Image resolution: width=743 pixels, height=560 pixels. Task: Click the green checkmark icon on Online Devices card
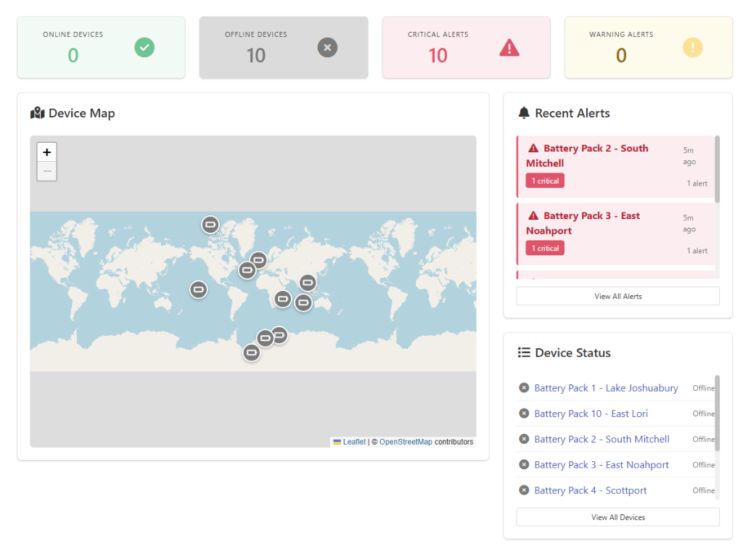point(144,47)
